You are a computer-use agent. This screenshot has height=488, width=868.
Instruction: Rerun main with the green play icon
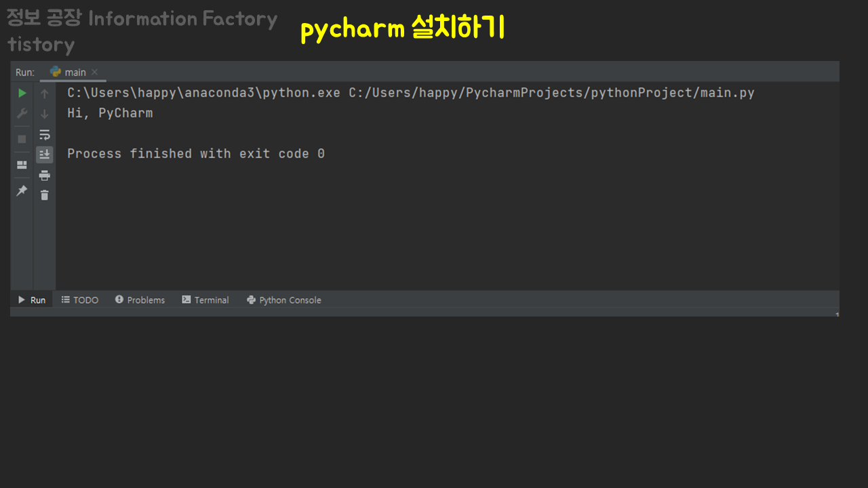22,93
